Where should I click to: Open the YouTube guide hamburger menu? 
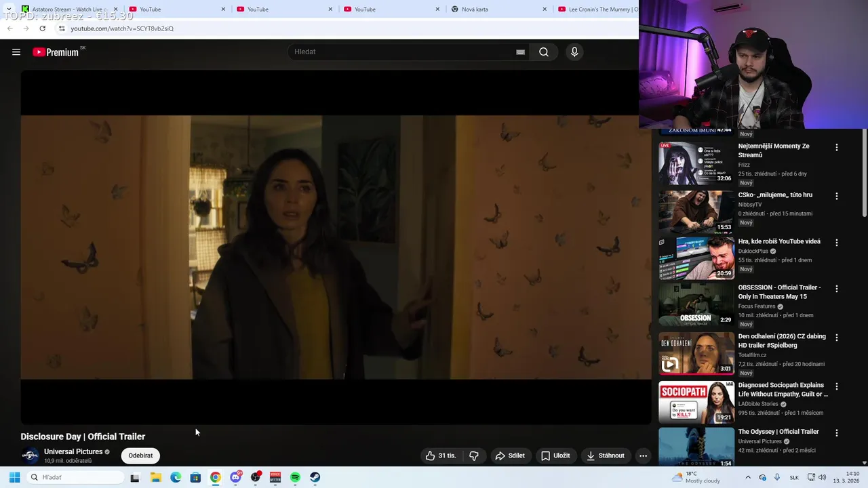click(x=16, y=52)
